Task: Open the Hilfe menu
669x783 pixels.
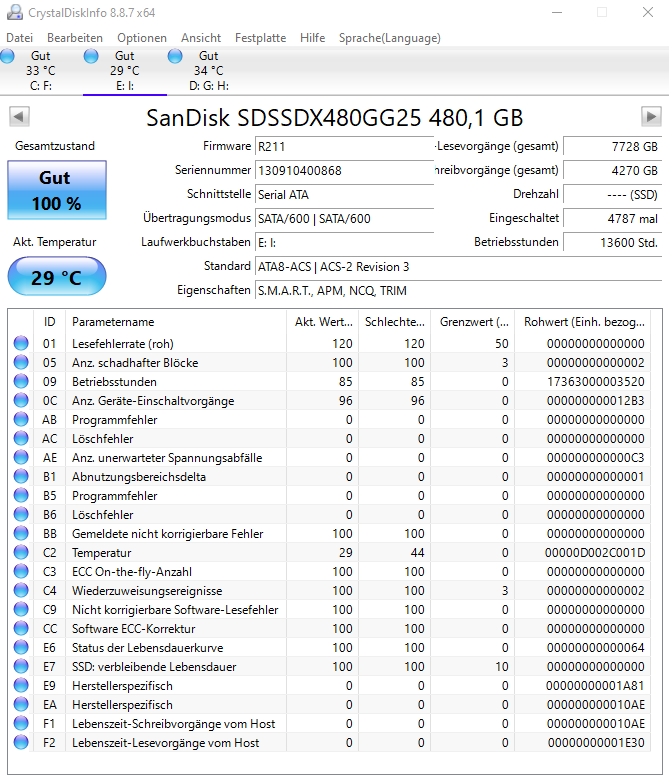Action: 313,38
